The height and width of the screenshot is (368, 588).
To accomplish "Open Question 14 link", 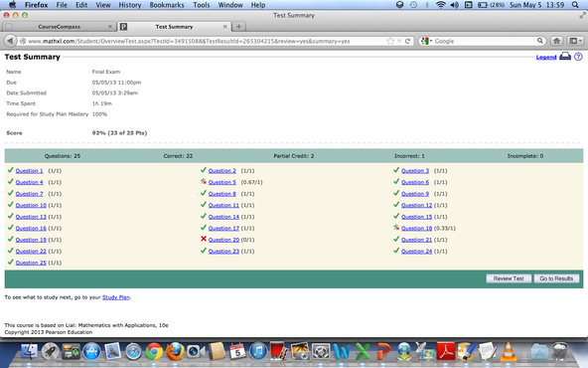I will point(223,217).
